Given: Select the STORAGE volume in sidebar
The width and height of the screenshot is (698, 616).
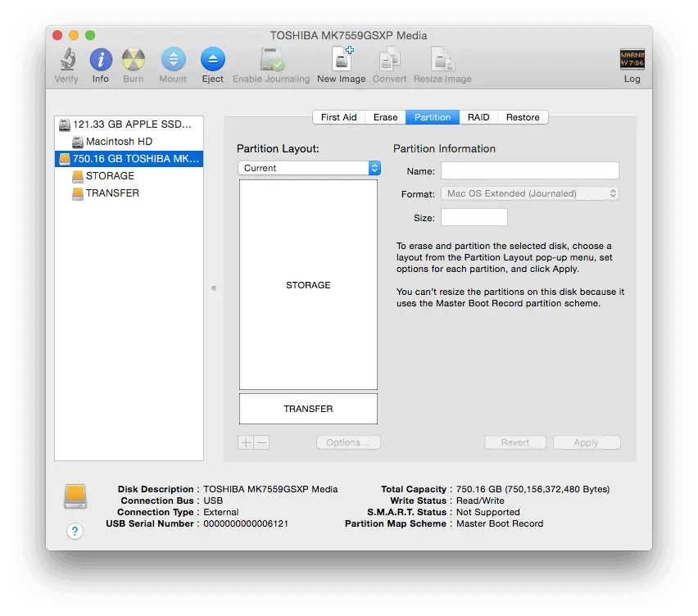Looking at the screenshot, I should pos(111,175).
